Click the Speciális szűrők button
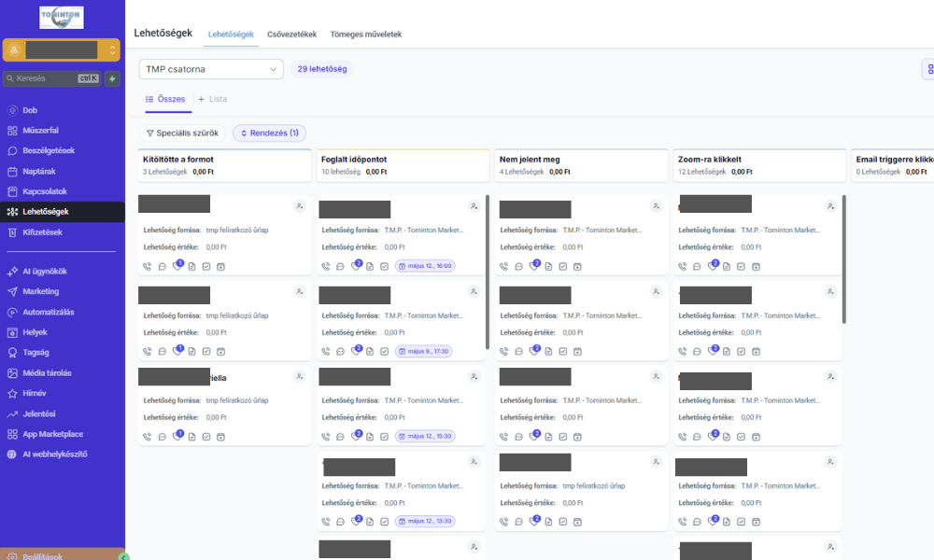 point(182,133)
